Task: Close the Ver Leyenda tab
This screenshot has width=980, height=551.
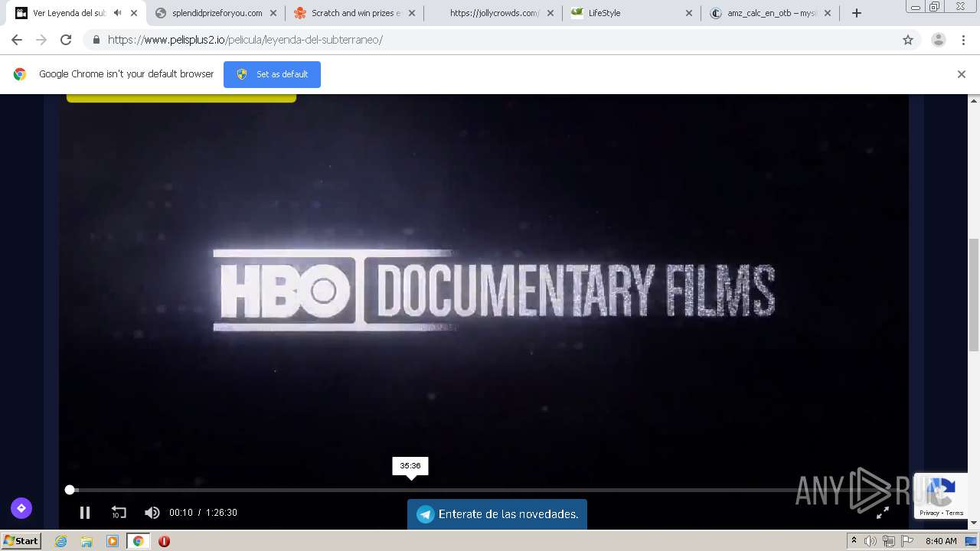Action: [x=134, y=13]
